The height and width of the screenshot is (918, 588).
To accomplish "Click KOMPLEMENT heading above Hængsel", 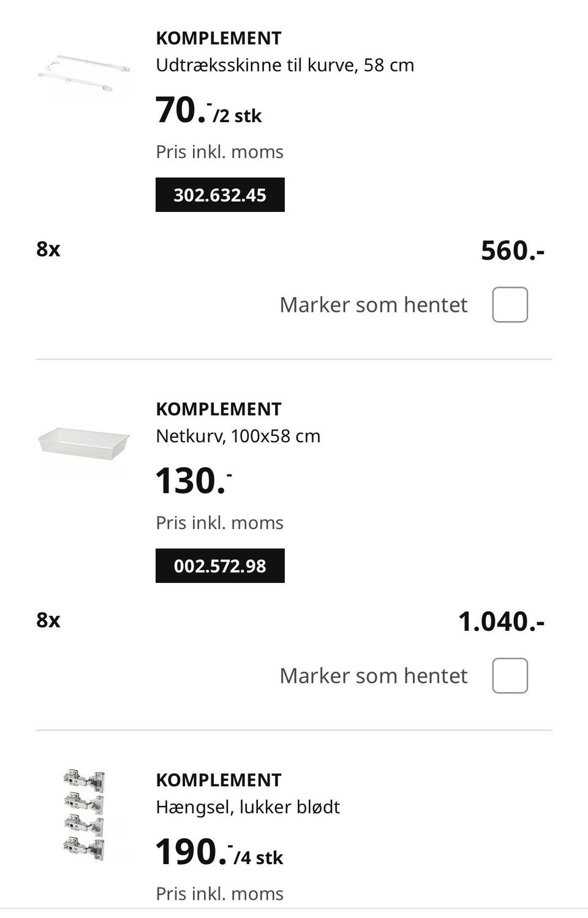I will coord(219,780).
